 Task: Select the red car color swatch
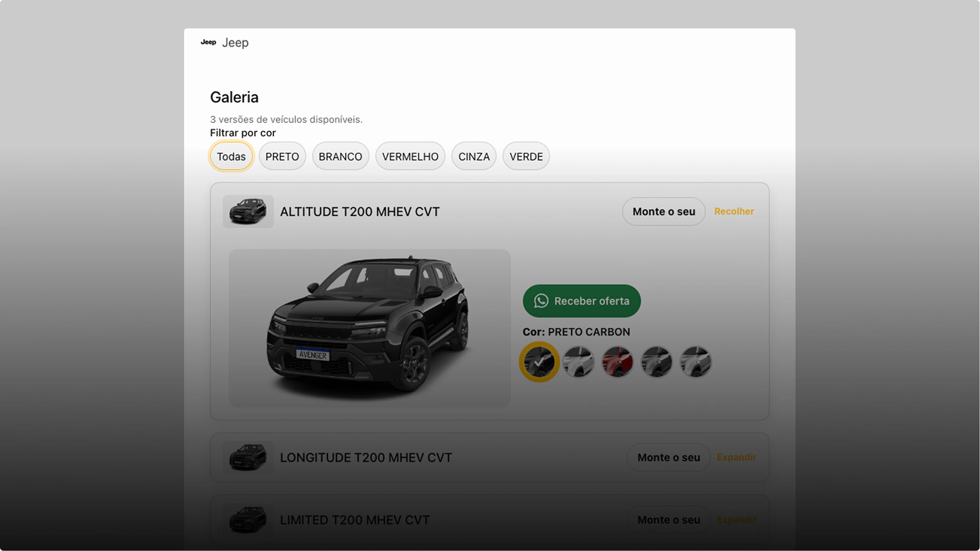click(617, 362)
